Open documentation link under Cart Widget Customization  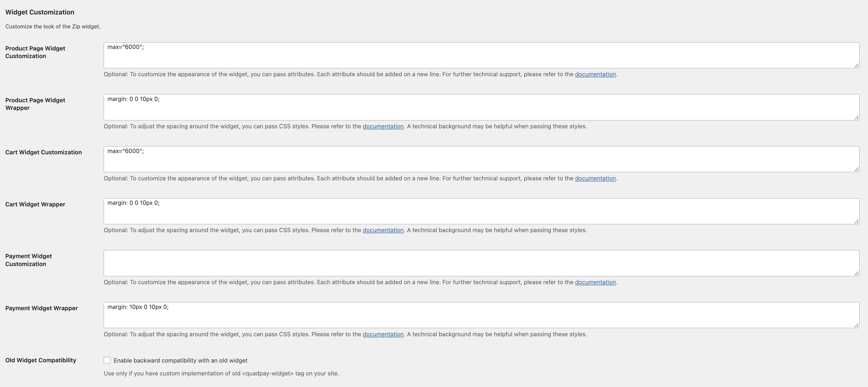pos(595,178)
